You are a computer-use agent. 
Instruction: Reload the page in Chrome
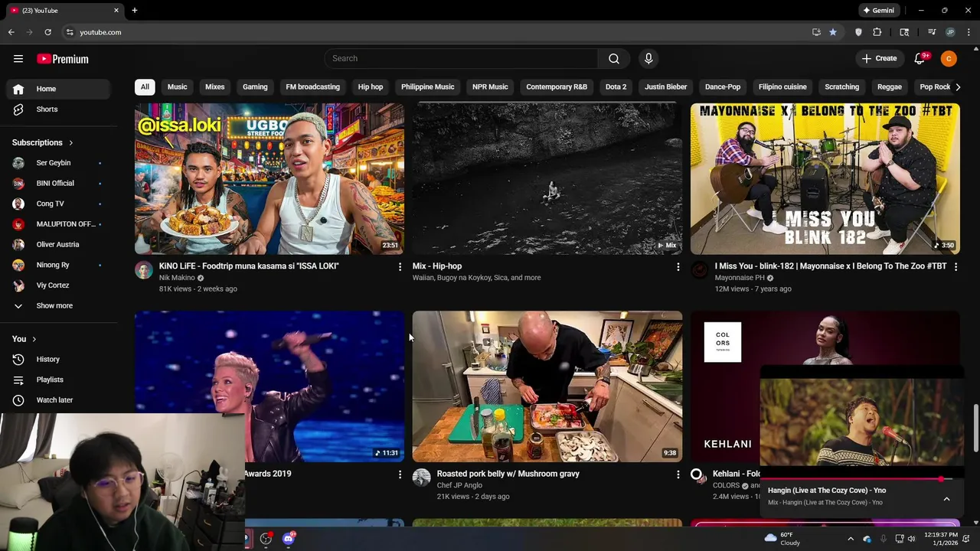click(47, 32)
